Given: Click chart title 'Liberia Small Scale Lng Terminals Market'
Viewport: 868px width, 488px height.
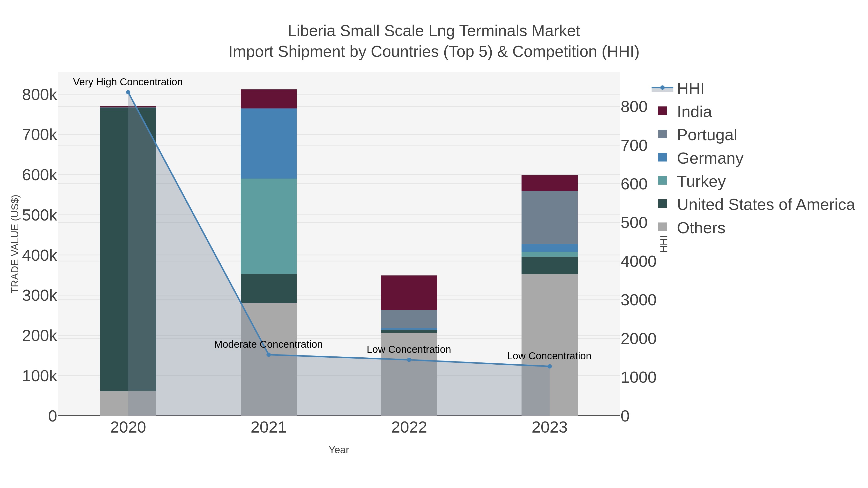Looking at the screenshot, I should tap(434, 31).
